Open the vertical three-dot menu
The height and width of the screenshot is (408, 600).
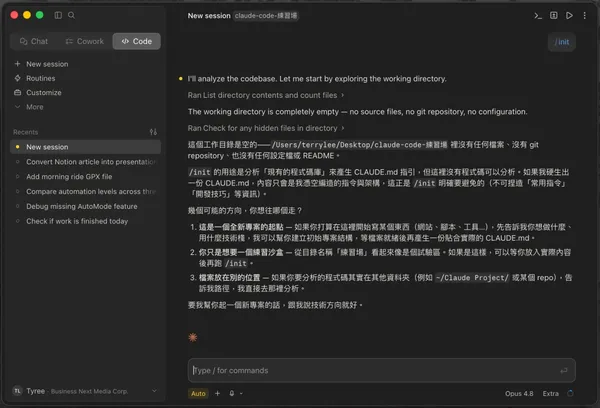pos(584,15)
